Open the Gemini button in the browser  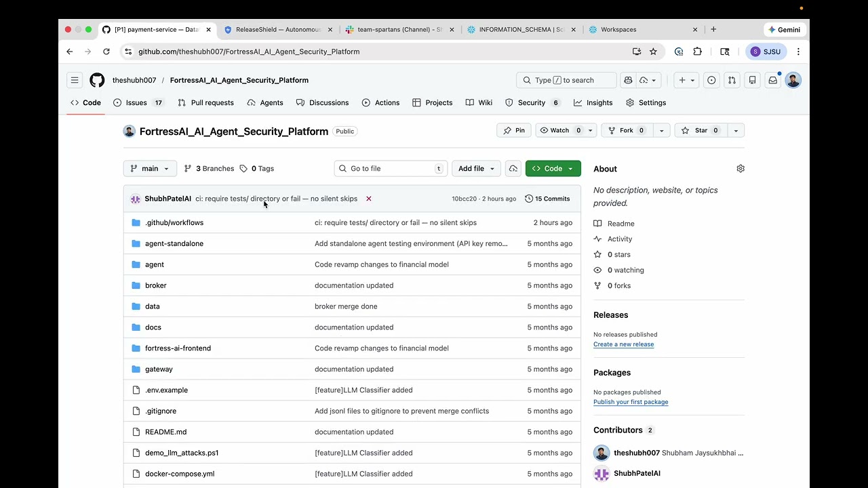[x=785, y=30]
